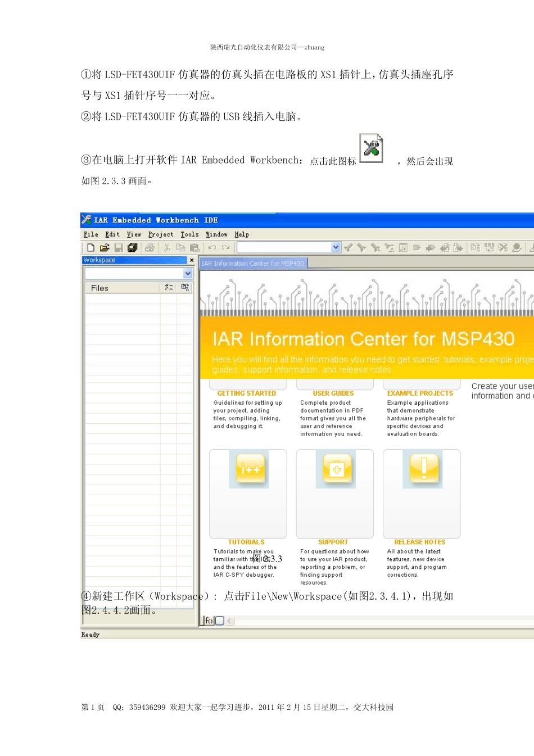This screenshot has height=756, width=534.
Task: Click the Compile toolbar icon
Action: [x=476, y=247]
